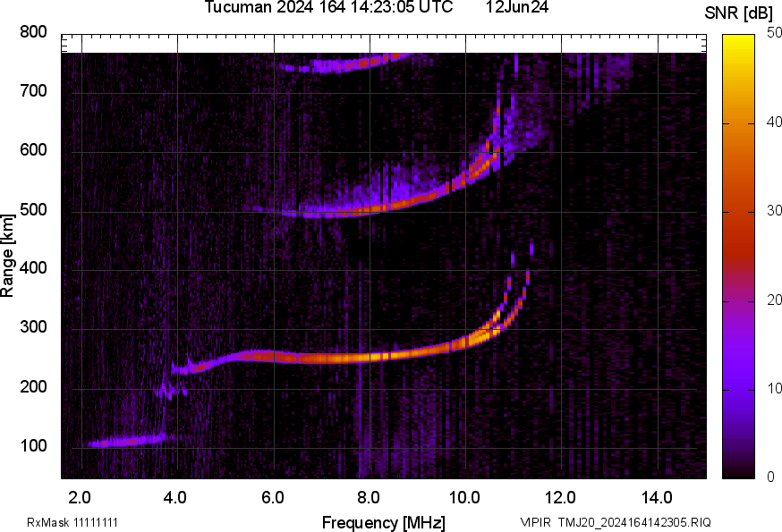The width and height of the screenshot is (782, 532).
Task: Click the 'SNR [dB]' colorbar title
Action: pos(738,13)
